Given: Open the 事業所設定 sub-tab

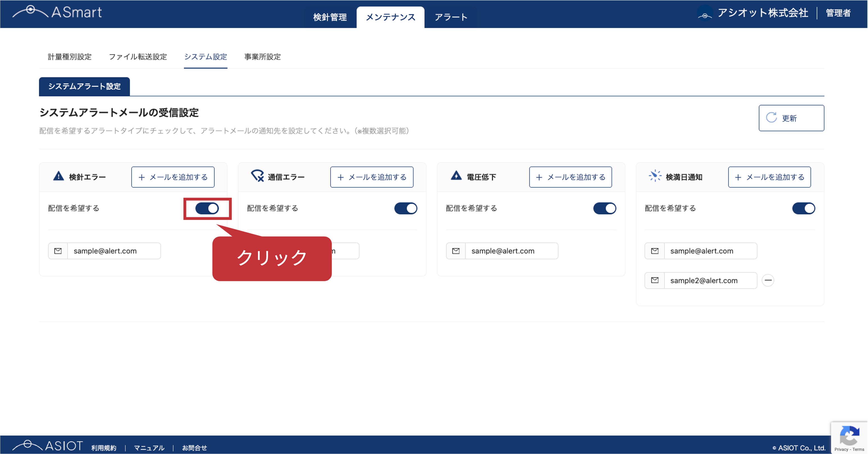Looking at the screenshot, I should coord(262,57).
